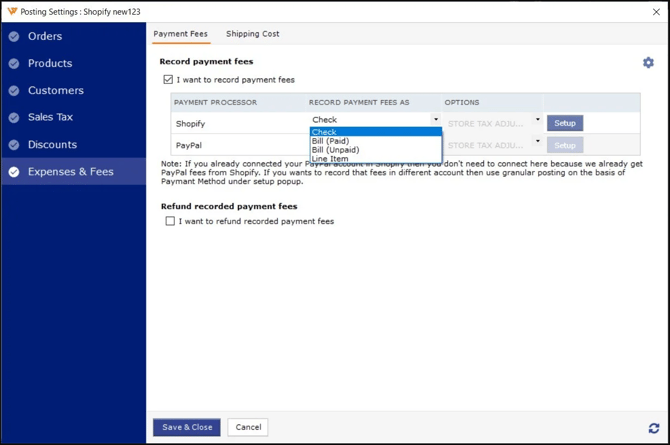670x445 pixels.
Task: Click the refresh icon at bottom right
Action: 653,428
